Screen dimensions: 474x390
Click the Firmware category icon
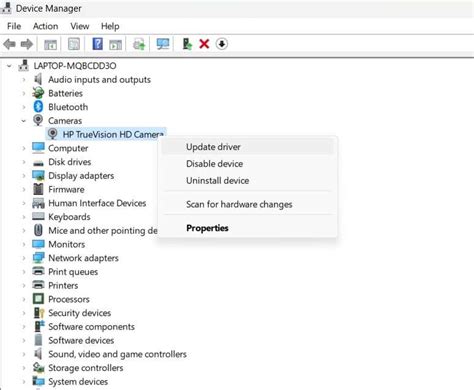(38, 189)
